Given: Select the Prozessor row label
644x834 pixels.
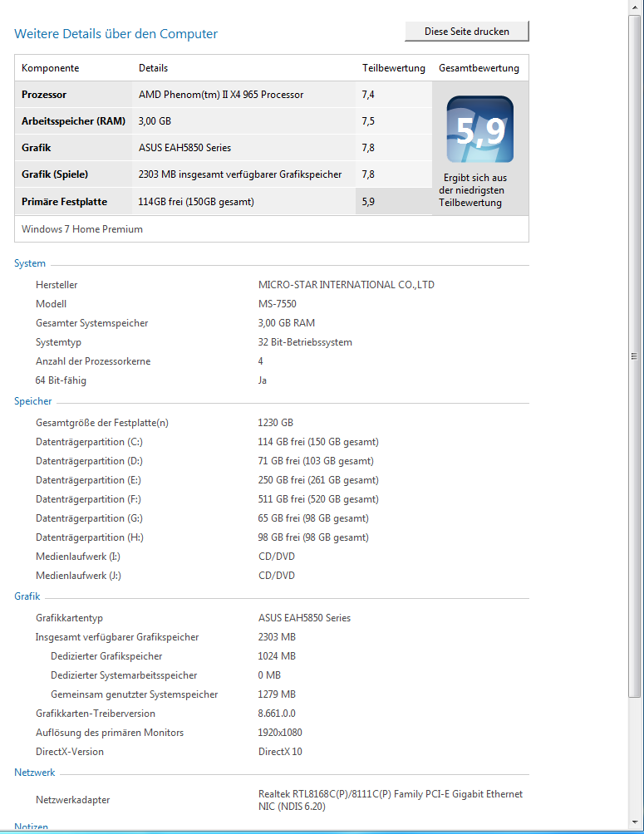Looking at the screenshot, I should pos(44,95).
